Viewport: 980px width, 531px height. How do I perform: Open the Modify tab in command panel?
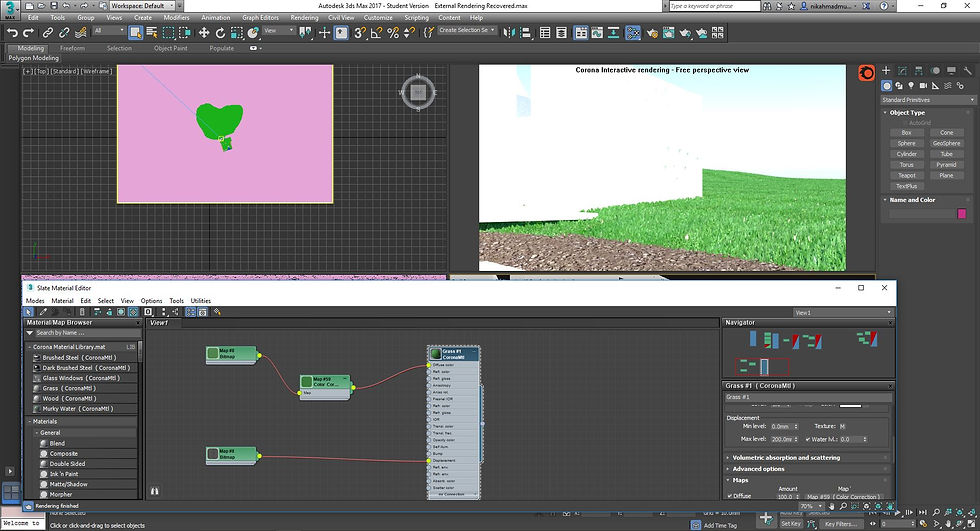(902, 71)
